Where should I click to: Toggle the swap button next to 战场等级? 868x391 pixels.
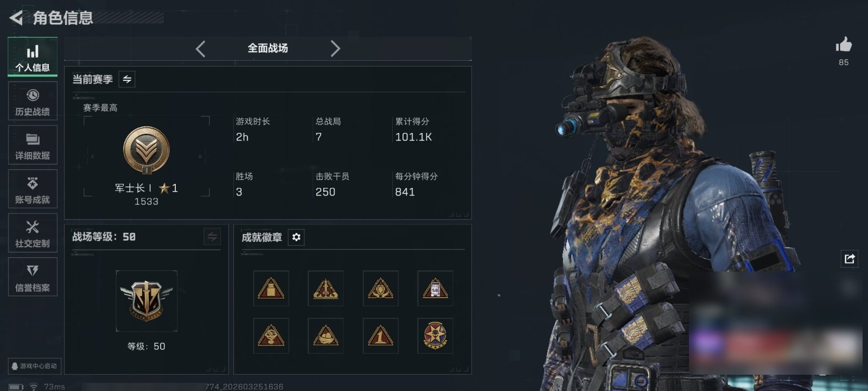coord(212,237)
